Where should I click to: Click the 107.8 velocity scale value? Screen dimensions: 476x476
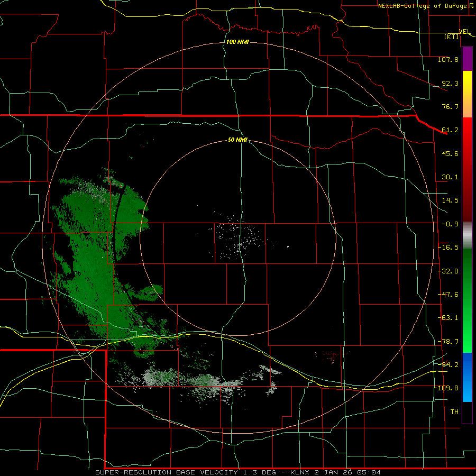tap(448, 59)
